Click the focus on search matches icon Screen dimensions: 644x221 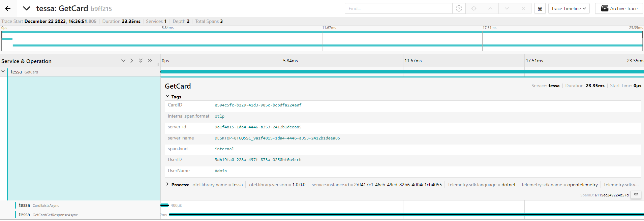coord(474,8)
